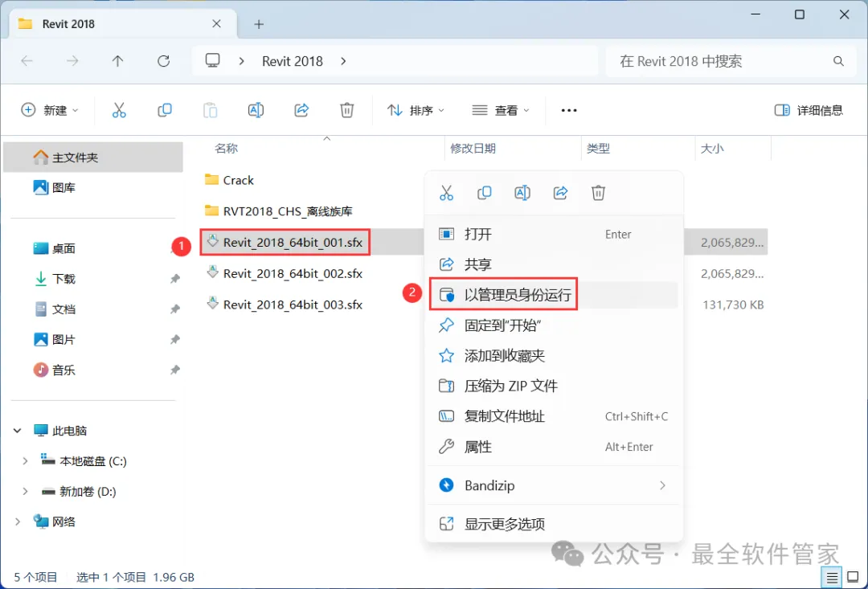
Task: Click the Cut icon in the toolbar
Action: pyautogui.click(x=119, y=110)
